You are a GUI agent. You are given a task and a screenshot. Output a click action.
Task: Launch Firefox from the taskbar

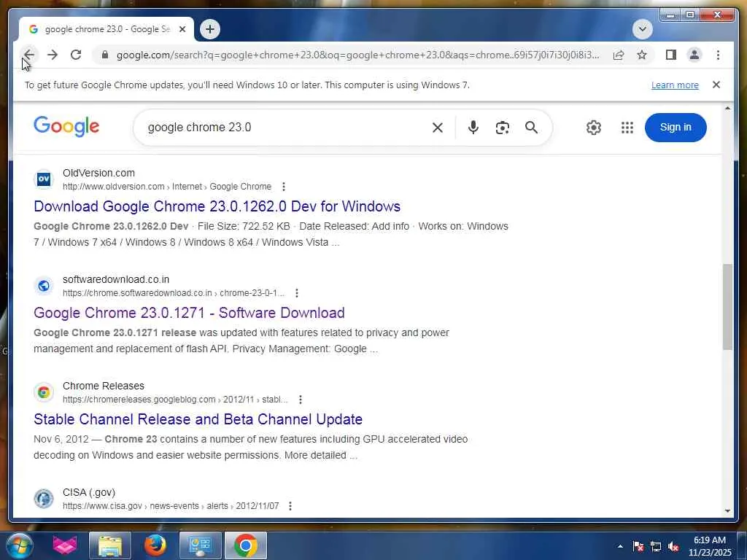coord(155,545)
